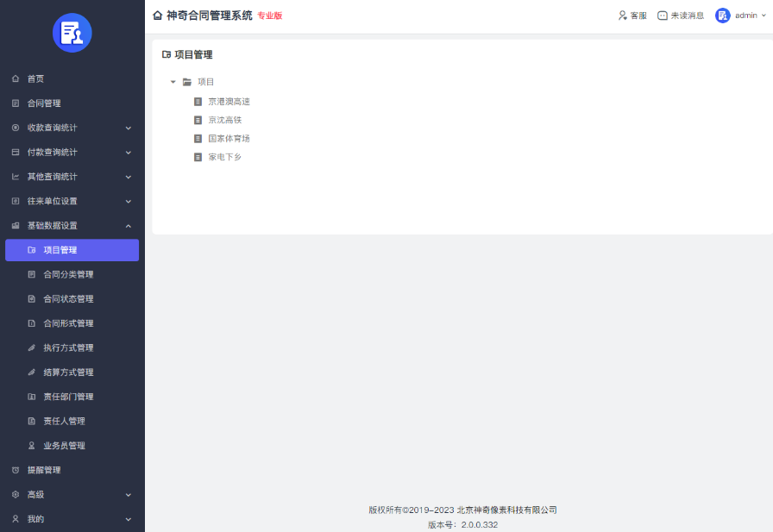The width and height of the screenshot is (773, 532).
Task: Open 客服 customer service via its icon
Action: [x=623, y=15]
